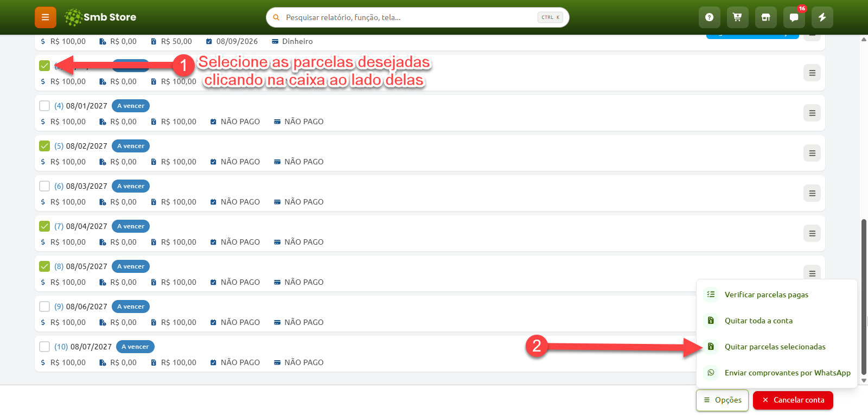The image size is (868, 415).
Task: Choose Enviar comprovantes por WhatsApp
Action: 777,373
